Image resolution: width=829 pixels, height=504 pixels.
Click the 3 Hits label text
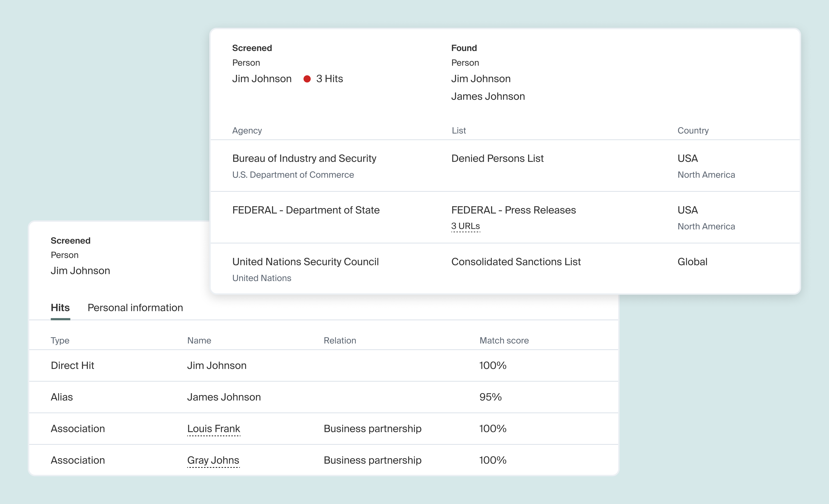(x=329, y=79)
